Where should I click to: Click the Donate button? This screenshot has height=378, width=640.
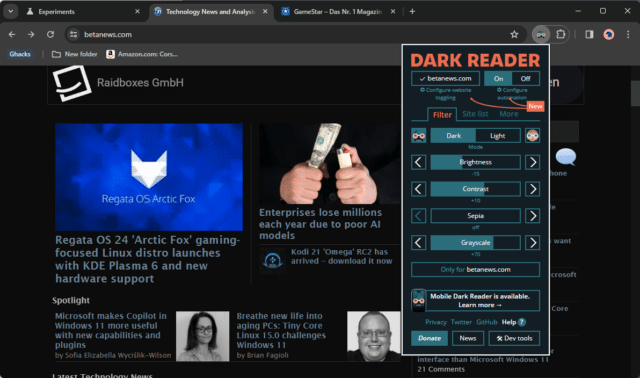click(429, 338)
